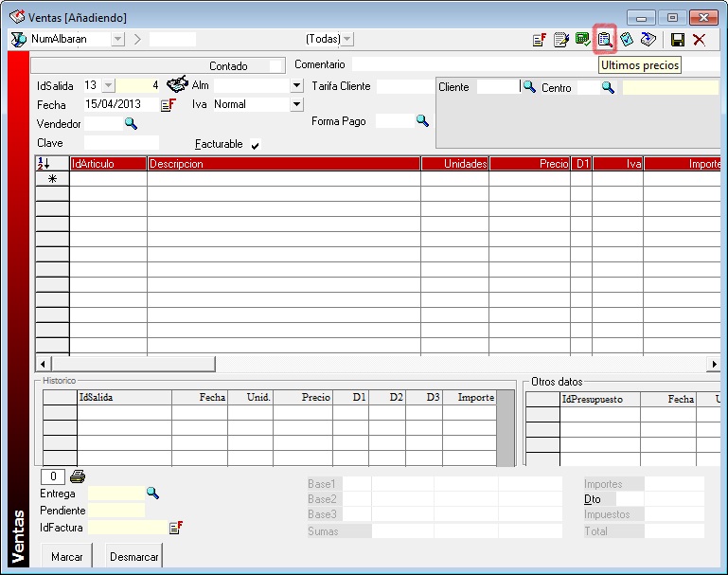Click the Historico IdSalida column header

[x=124, y=398]
